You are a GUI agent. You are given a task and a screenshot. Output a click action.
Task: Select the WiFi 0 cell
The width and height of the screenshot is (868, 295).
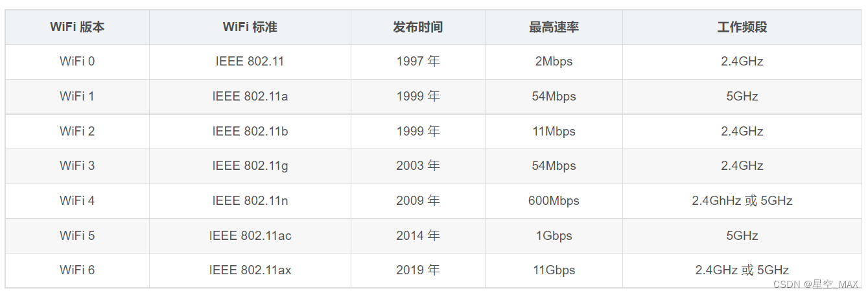click(77, 62)
